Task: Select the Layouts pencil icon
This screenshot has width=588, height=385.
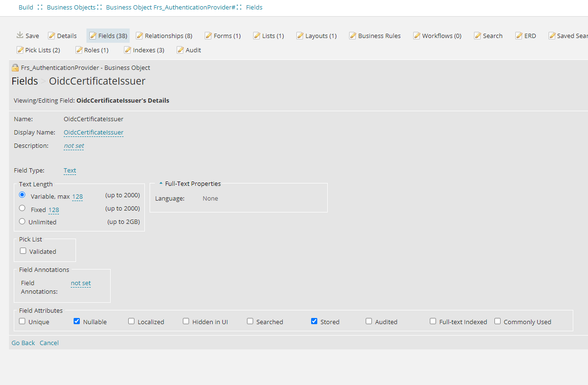Action: coord(300,35)
